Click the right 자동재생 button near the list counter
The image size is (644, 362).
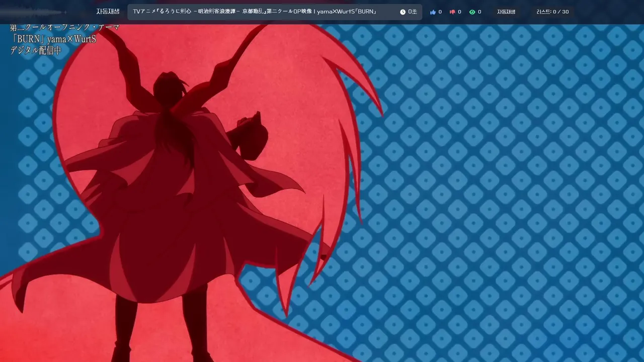(x=506, y=12)
